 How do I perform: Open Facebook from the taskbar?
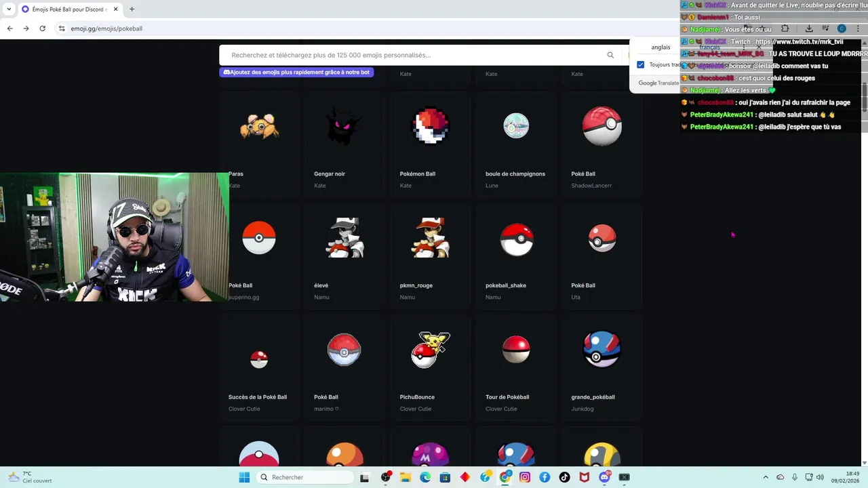tap(545, 477)
